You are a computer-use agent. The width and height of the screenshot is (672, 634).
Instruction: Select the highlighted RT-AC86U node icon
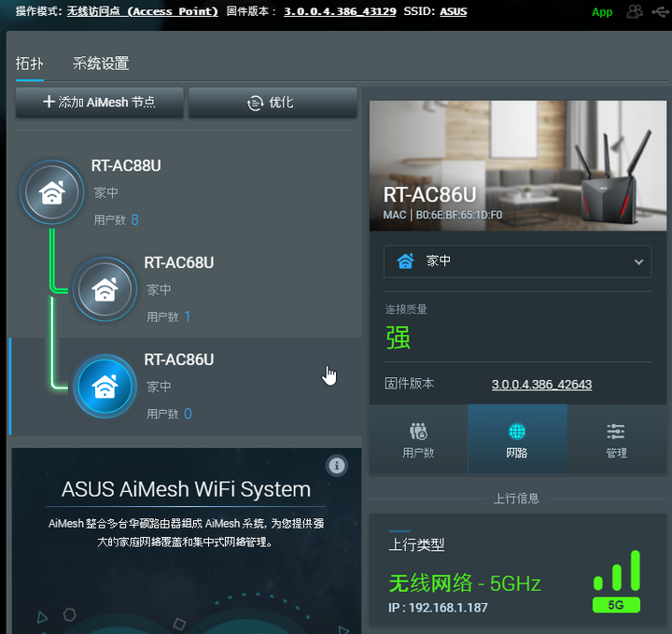tap(105, 387)
